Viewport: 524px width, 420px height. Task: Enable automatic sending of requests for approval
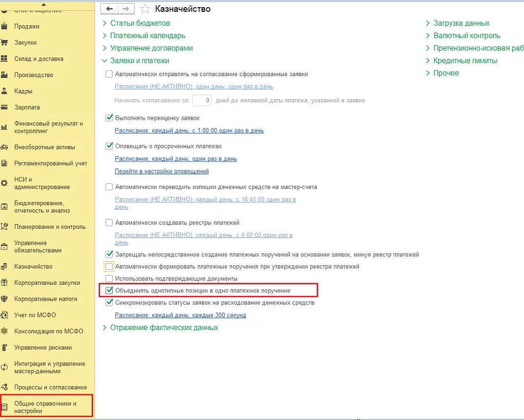click(109, 74)
